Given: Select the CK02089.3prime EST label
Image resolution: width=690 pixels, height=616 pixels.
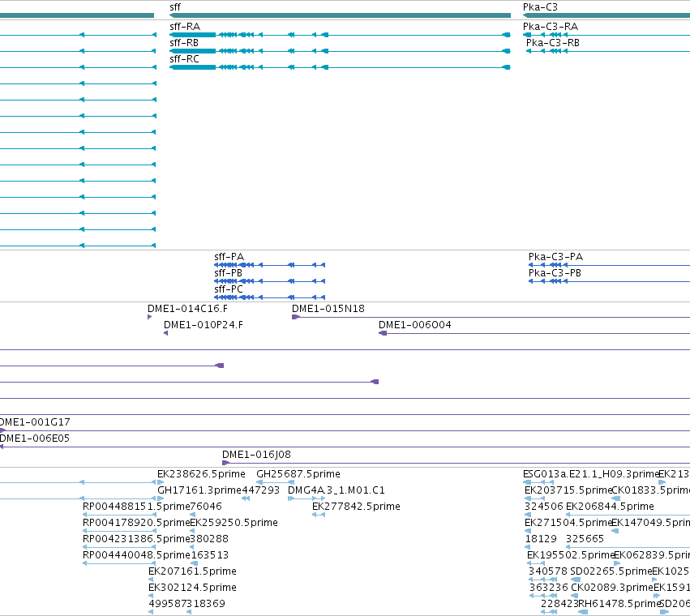Looking at the screenshot, I should [x=612, y=588].
